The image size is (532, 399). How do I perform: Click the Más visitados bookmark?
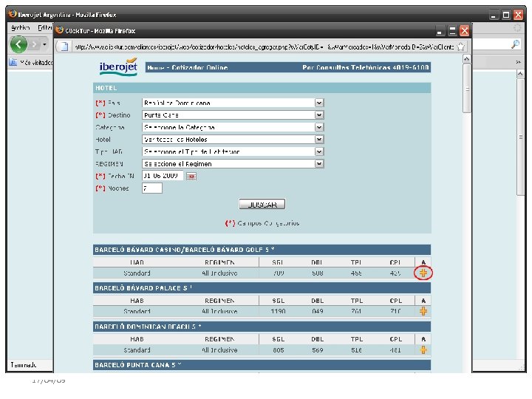click(x=32, y=62)
